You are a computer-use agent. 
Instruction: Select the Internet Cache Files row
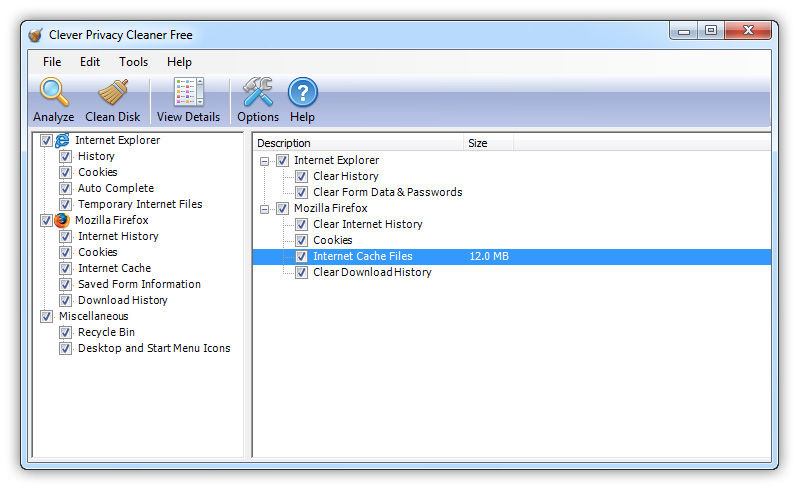512,257
